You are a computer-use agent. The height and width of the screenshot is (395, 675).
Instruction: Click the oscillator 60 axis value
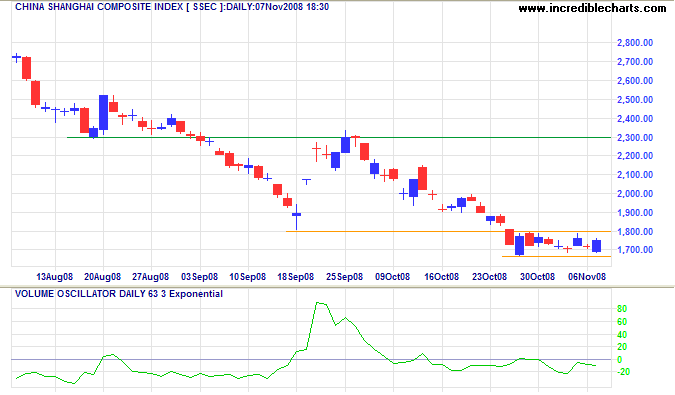pos(622,321)
